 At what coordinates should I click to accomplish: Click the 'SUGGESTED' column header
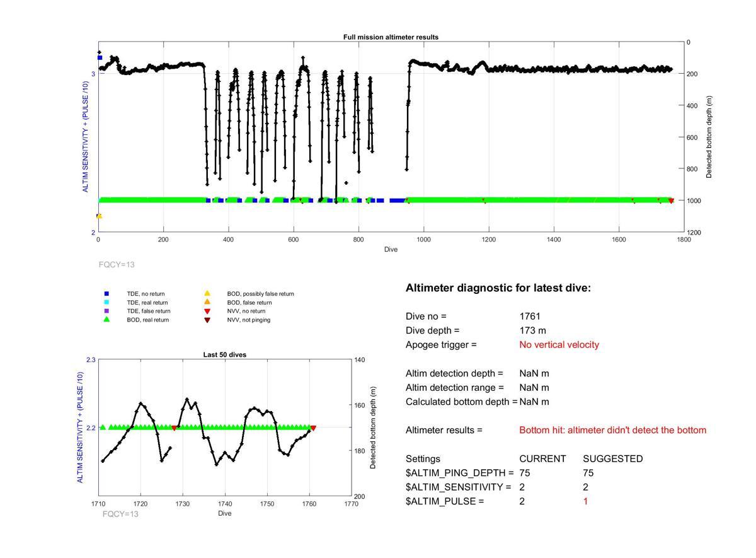613,459
